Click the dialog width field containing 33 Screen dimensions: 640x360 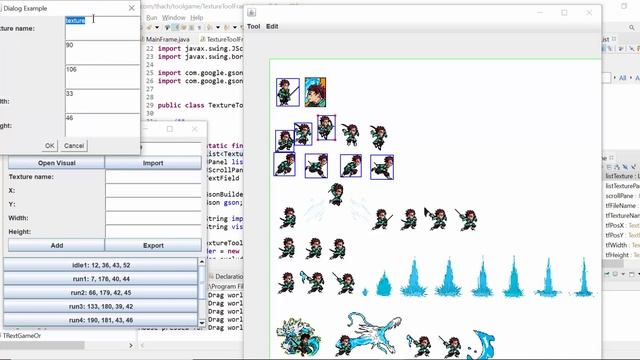tap(102, 101)
